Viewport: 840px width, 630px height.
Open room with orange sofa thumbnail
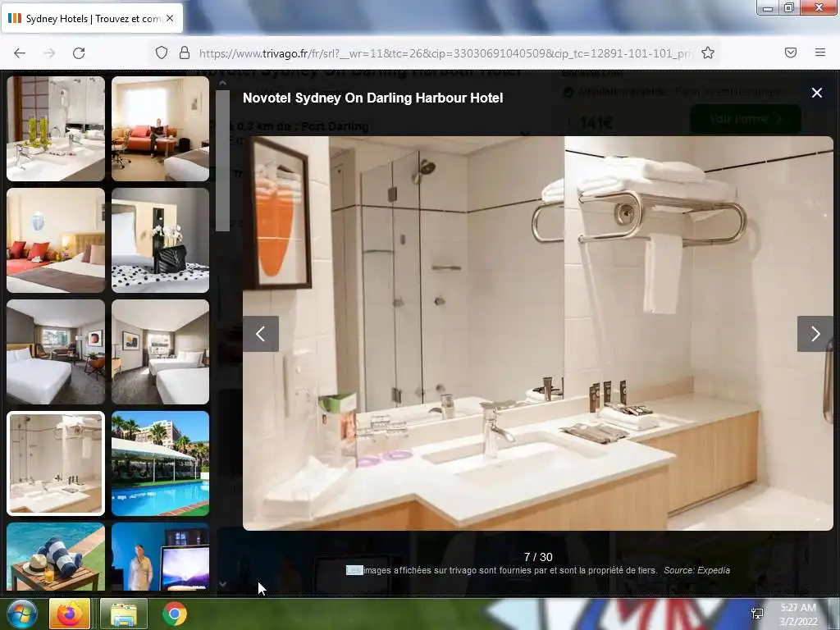click(160, 129)
